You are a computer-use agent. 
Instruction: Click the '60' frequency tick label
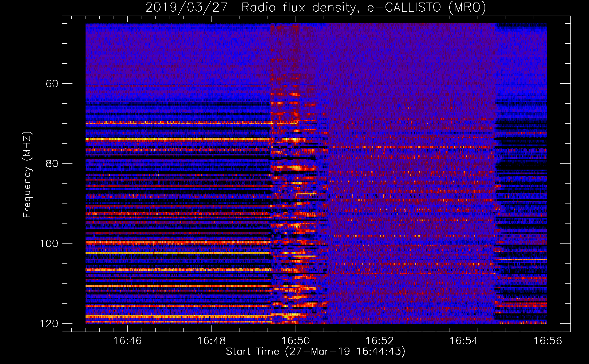pos(52,84)
